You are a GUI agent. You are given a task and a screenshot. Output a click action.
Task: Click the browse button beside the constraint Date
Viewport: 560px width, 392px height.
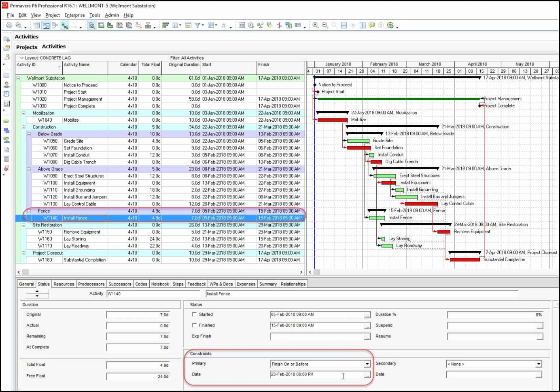click(367, 374)
